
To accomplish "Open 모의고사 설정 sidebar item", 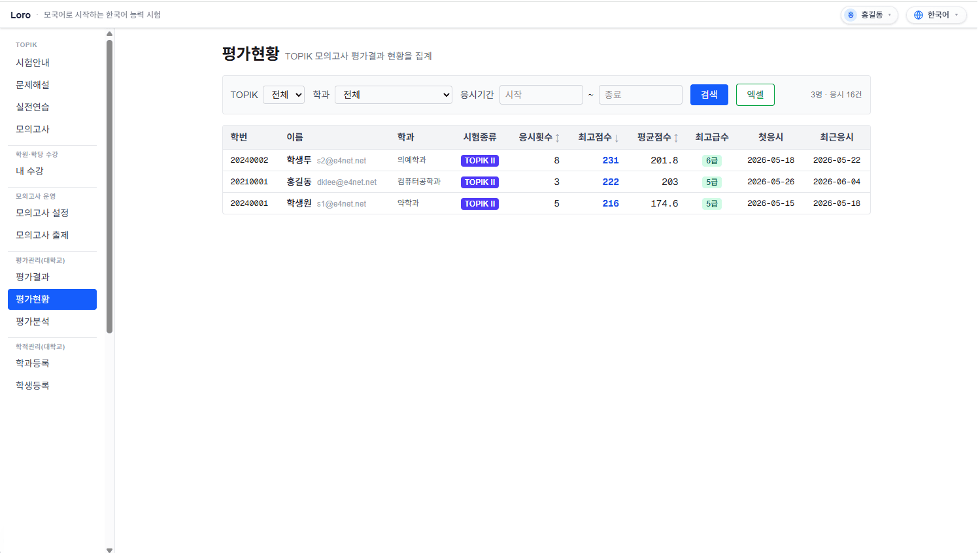I will (52, 213).
